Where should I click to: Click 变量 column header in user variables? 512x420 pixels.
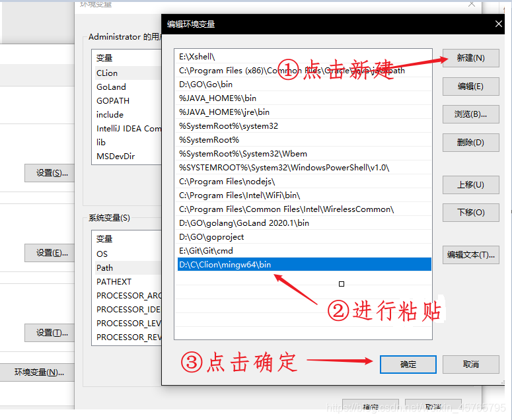click(104, 58)
